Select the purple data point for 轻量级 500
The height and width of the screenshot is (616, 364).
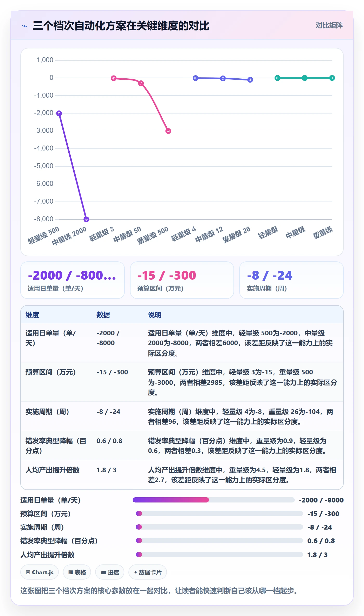pyautogui.click(x=59, y=113)
